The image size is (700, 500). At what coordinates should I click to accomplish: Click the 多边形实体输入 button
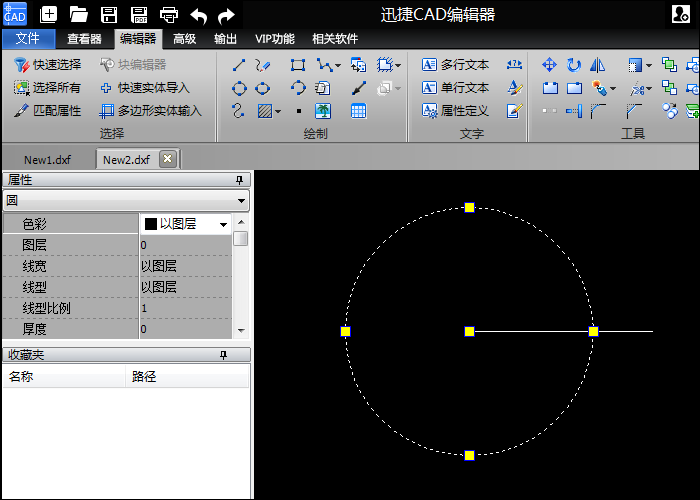pos(150,111)
